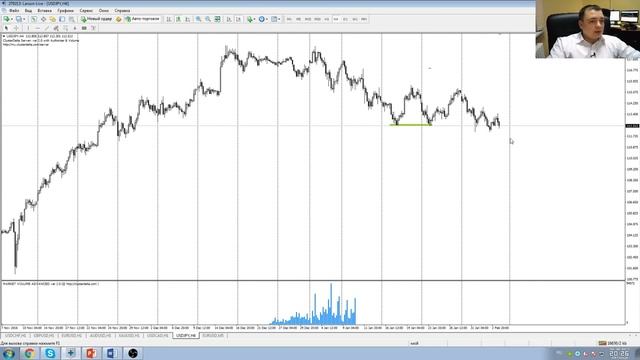Screen dimensions: 640x360
Task: Switch to the USDCAD,H1 chart tab
Action: coord(158,336)
